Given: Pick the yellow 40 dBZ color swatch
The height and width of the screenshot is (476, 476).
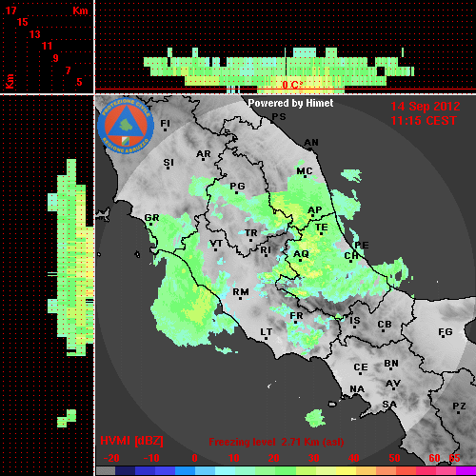Looking at the screenshot, I should tap(346, 470).
